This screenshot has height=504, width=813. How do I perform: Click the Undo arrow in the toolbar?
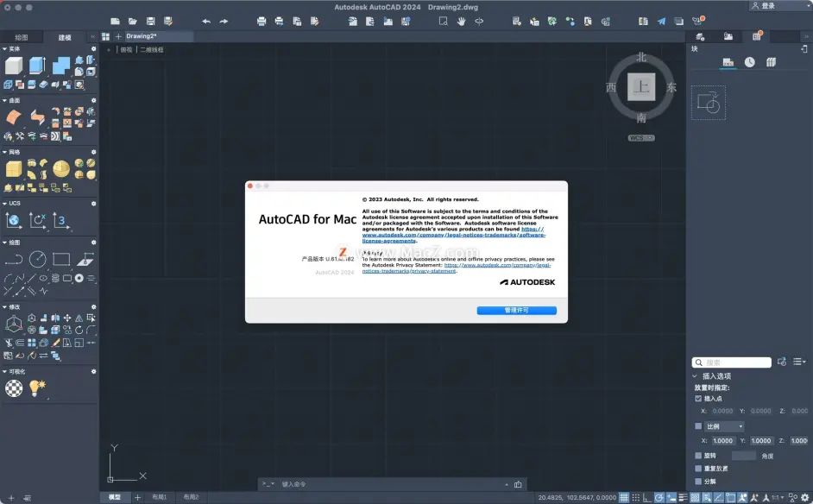tap(206, 20)
